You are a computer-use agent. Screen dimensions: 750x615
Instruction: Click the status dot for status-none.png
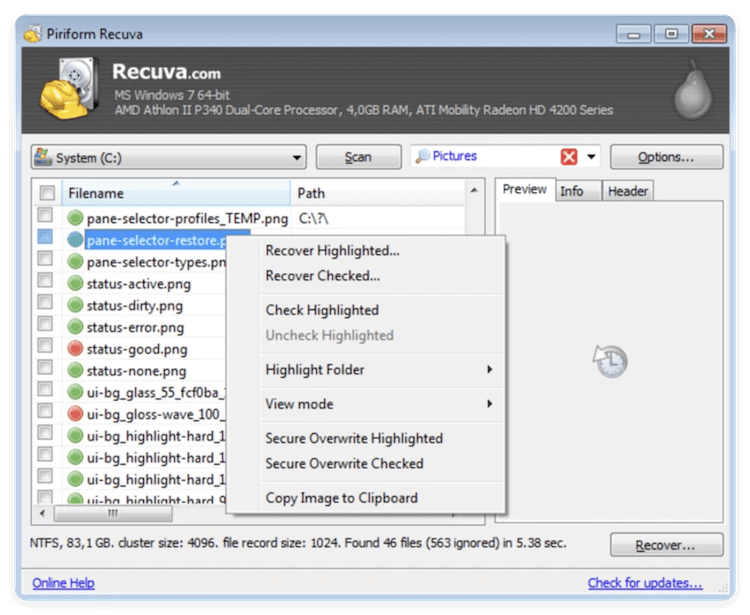point(75,370)
